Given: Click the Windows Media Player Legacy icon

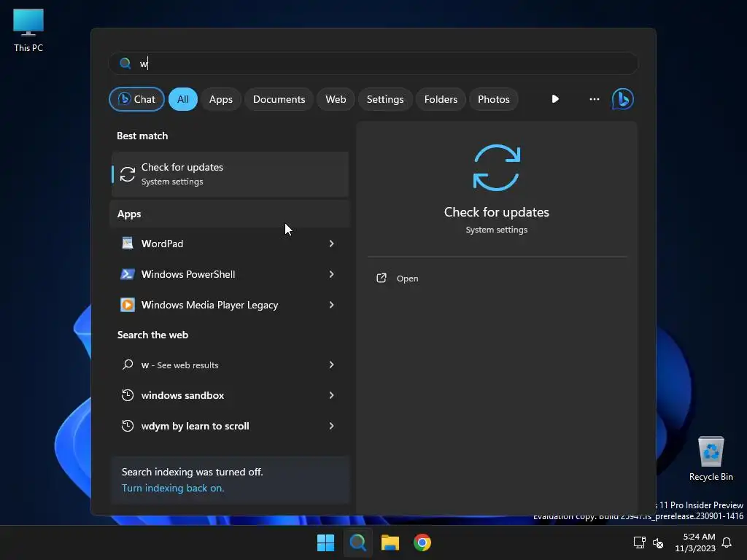Looking at the screenshot, I should (127, 305).
